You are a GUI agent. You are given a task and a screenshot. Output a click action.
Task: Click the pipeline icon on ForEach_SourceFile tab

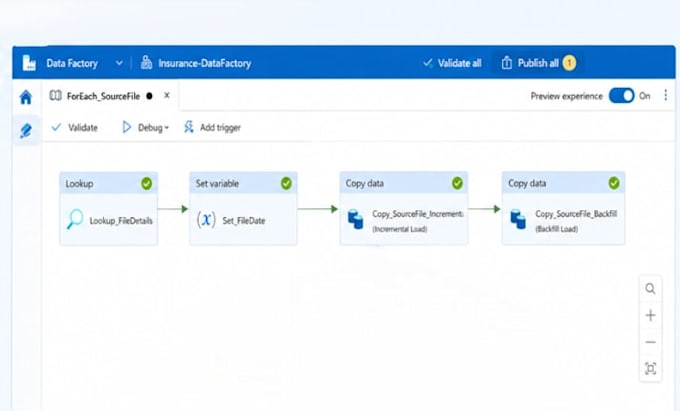pyautogui.click(x=56, y=95)
